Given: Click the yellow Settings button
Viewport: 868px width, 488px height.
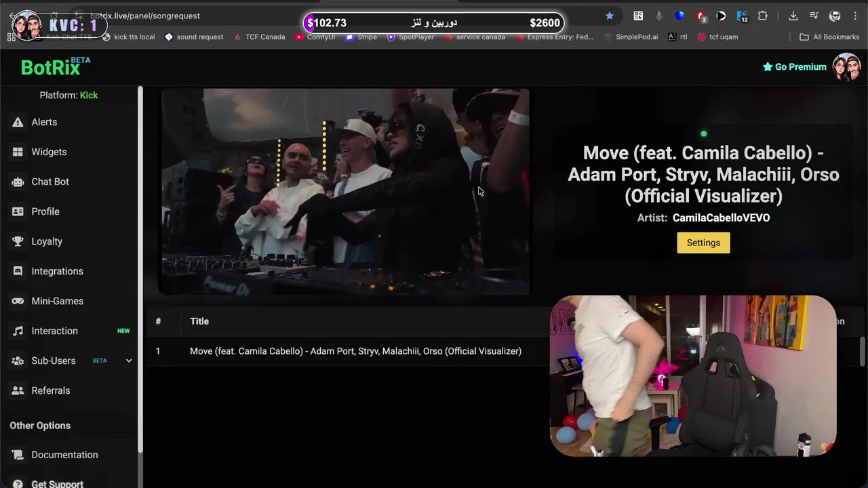Looking at the screenshot, I should [x=703, y=243].
